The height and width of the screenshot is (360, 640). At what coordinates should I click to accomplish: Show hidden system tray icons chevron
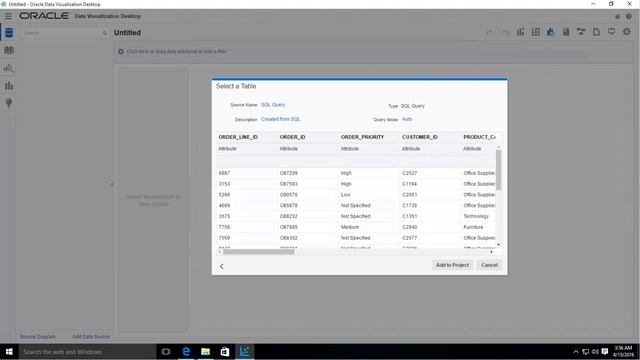576,351
